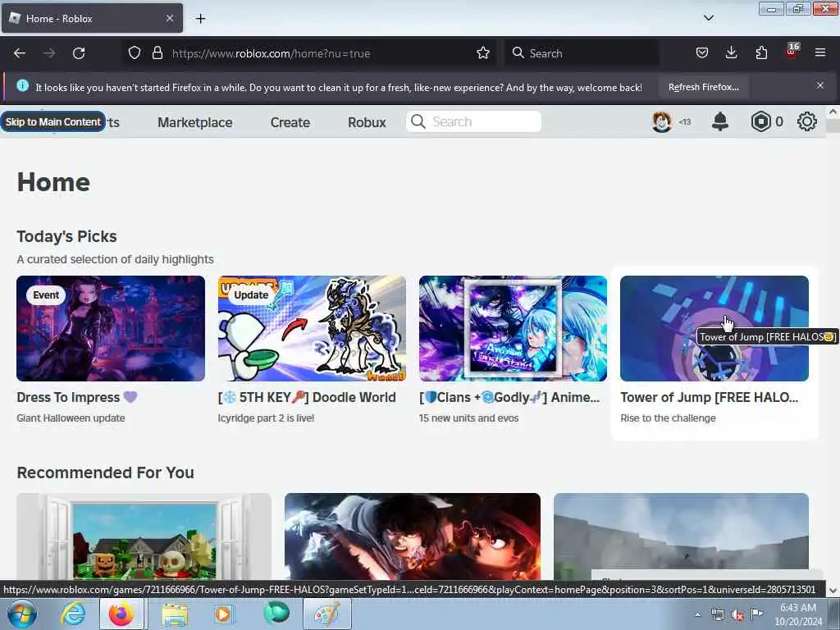Open the Anime Last Stand thumbnail
840x630 pixels.
(514, 328)
